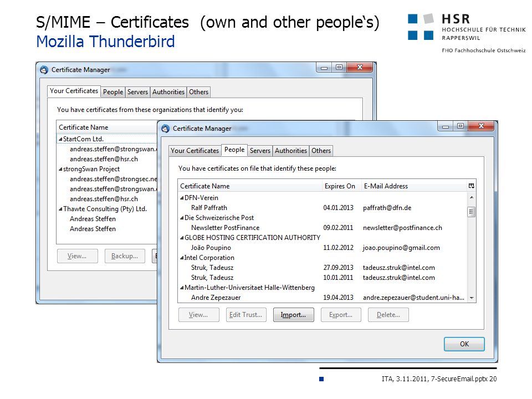Viewport: 532px width, 399px height.
Task: Select Struk, Tadeusz certificate expiring 27.09.2013
Action: 323,268
